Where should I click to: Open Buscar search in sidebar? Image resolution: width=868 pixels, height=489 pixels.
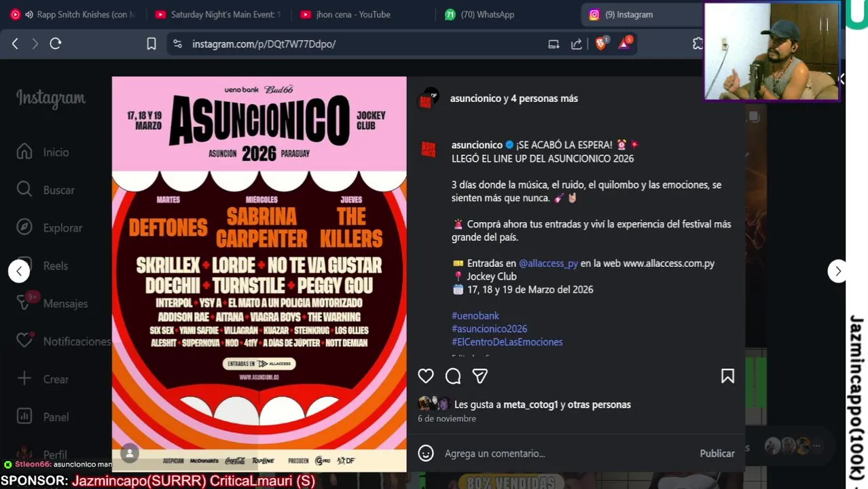pyautogui.click(x=46, y=189)
